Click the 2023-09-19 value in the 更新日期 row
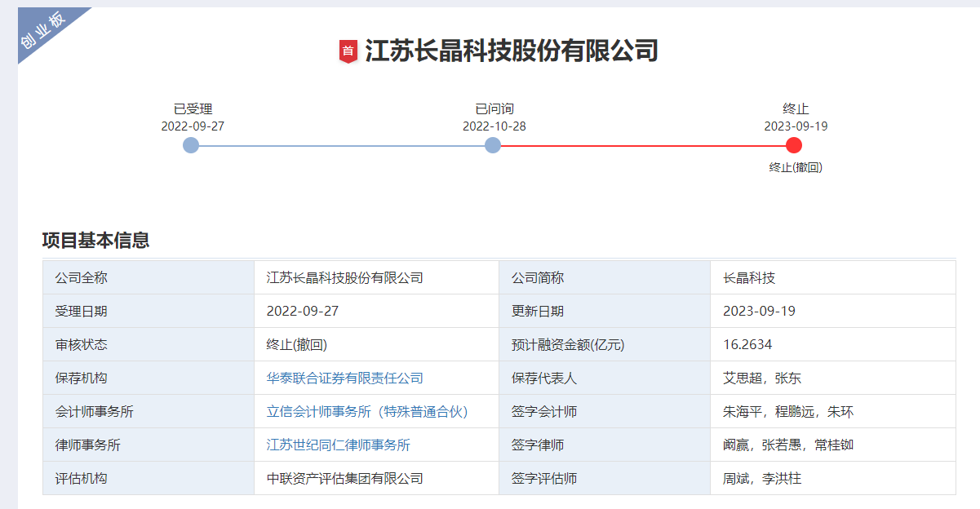This screenshot has height=509, width=980. [x=759, y=311]
